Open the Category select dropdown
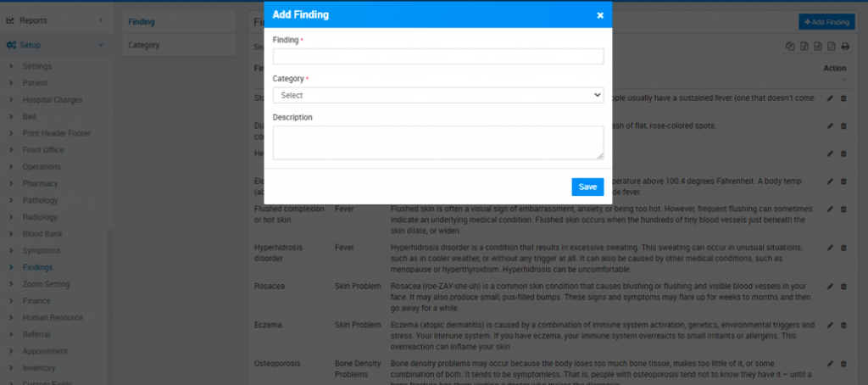Viewport: 868px width, 385px height. point(438,96)
